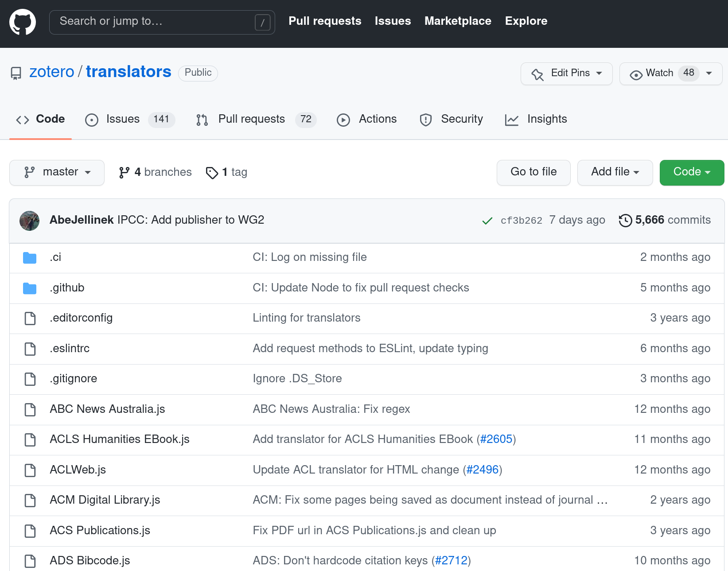
Task: Click the eye icon in Watch button
Action: [x=636, y=75]
